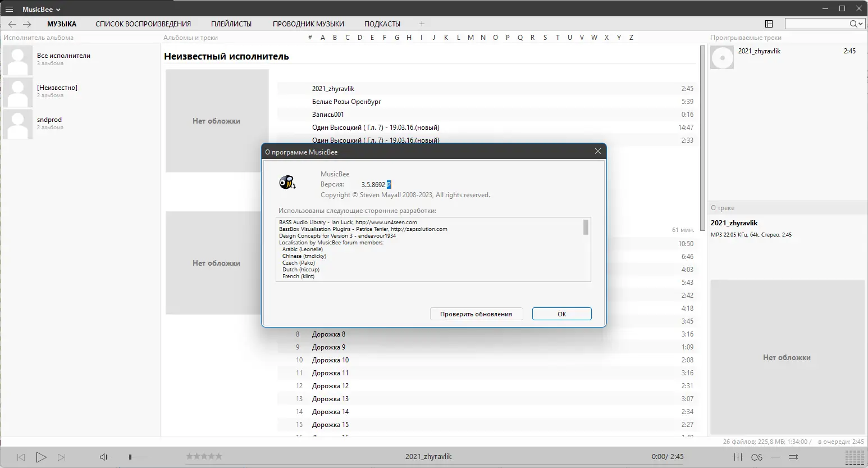Image resolution: width=868 pixels, height=468 pixels.
Task: Jump to letter Z in alphabet bar
Action: click(x=631, y=38)
